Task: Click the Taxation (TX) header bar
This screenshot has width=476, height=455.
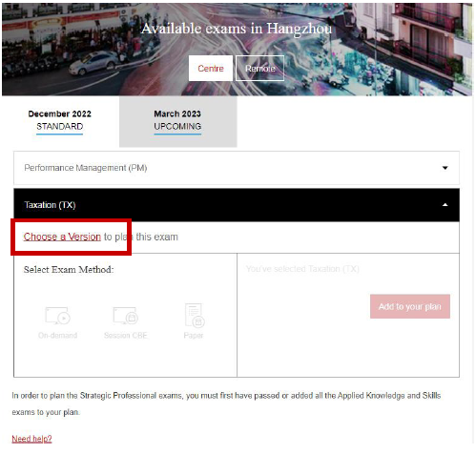Action: (237, 205)
